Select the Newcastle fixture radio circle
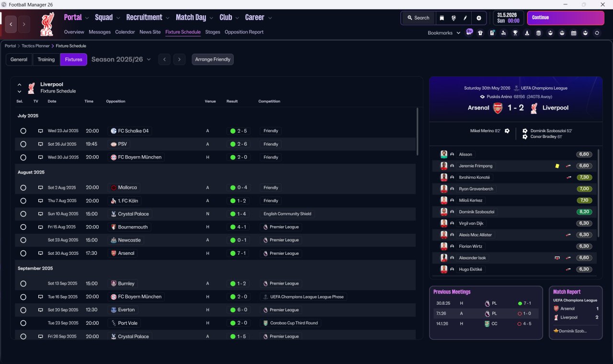The width and height of the screenshot is (613, 364). tap(23, 240)
